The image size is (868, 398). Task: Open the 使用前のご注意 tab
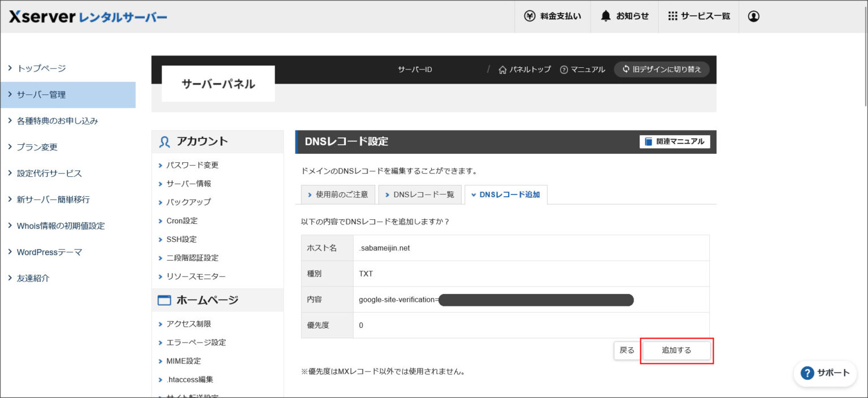tap(338, 194)
